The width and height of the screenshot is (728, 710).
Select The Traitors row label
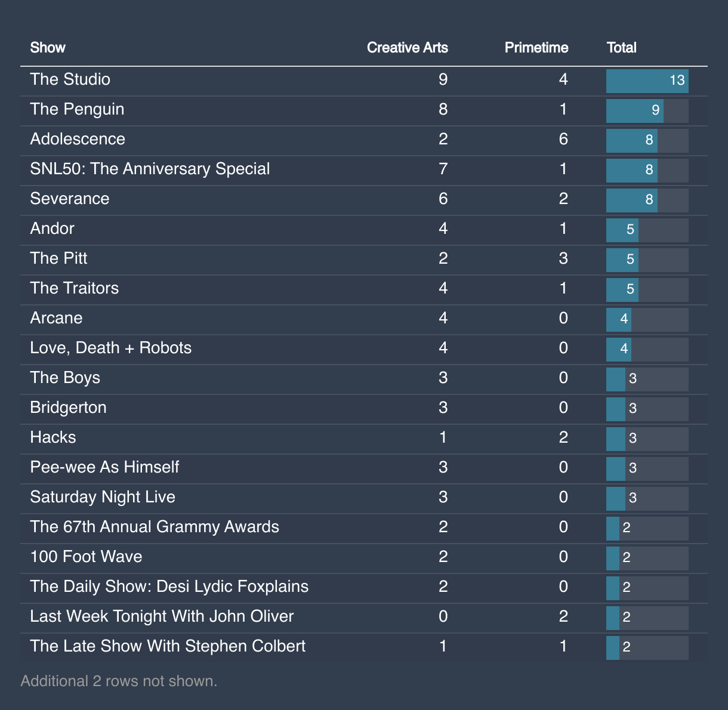coord(75,288)
